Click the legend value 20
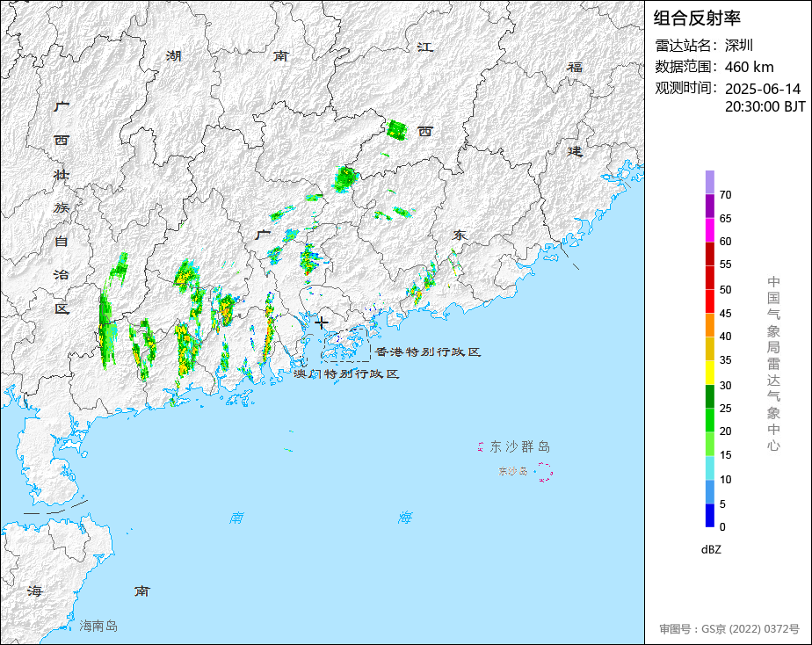 726,431
